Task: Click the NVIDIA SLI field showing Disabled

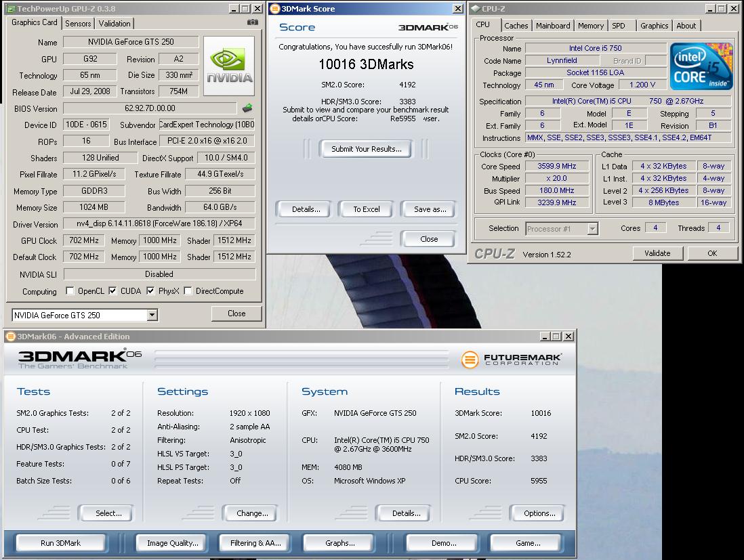Action: click(159, 274)
